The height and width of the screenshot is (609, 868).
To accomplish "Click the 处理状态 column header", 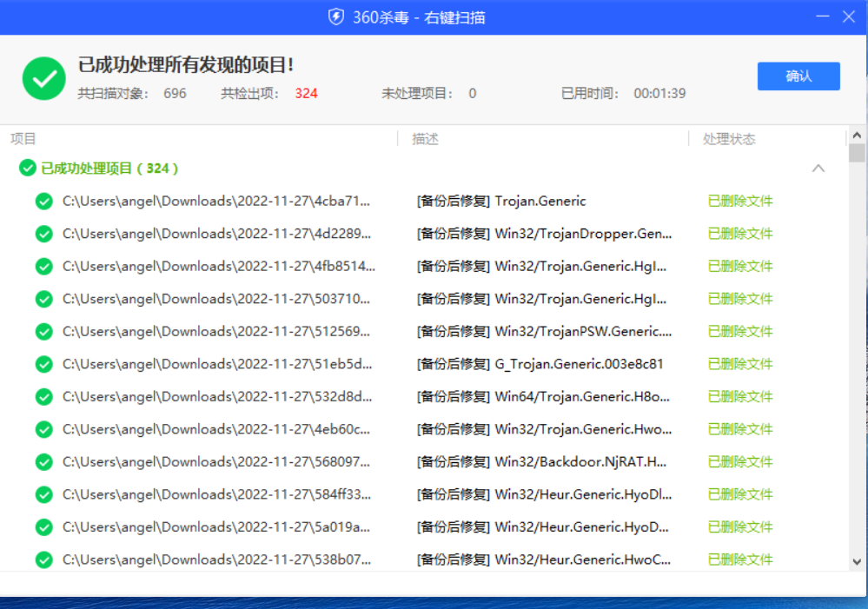I will tap(729, 138).
